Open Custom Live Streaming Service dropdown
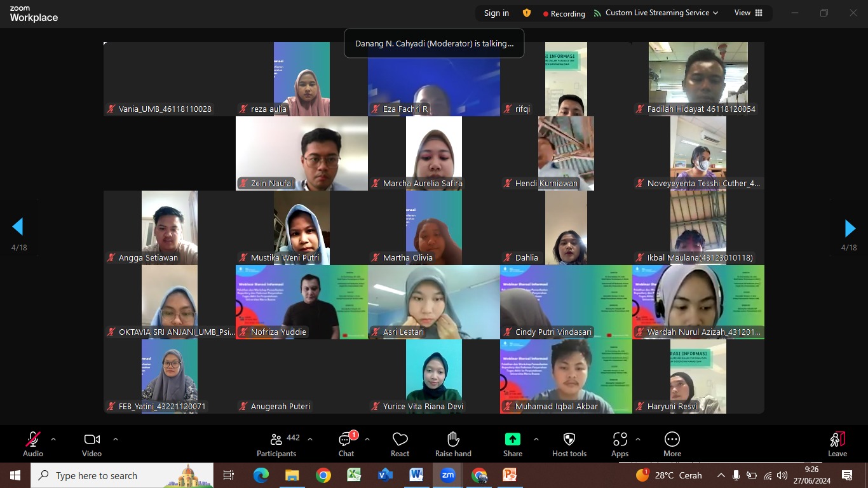Viewport: 868px width, 488px height. [656, 13]
